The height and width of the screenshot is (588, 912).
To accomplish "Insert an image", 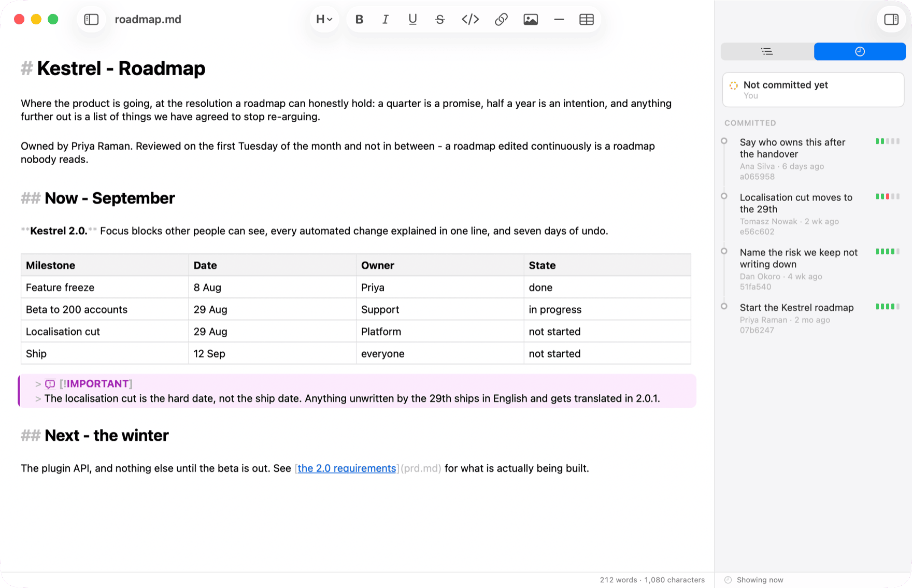I will [x=531, y=20].
